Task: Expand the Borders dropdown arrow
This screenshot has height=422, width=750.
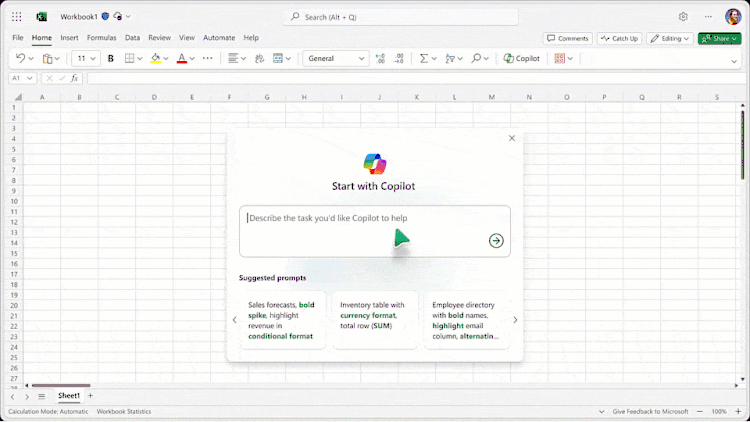Action: tap(140, 58)
